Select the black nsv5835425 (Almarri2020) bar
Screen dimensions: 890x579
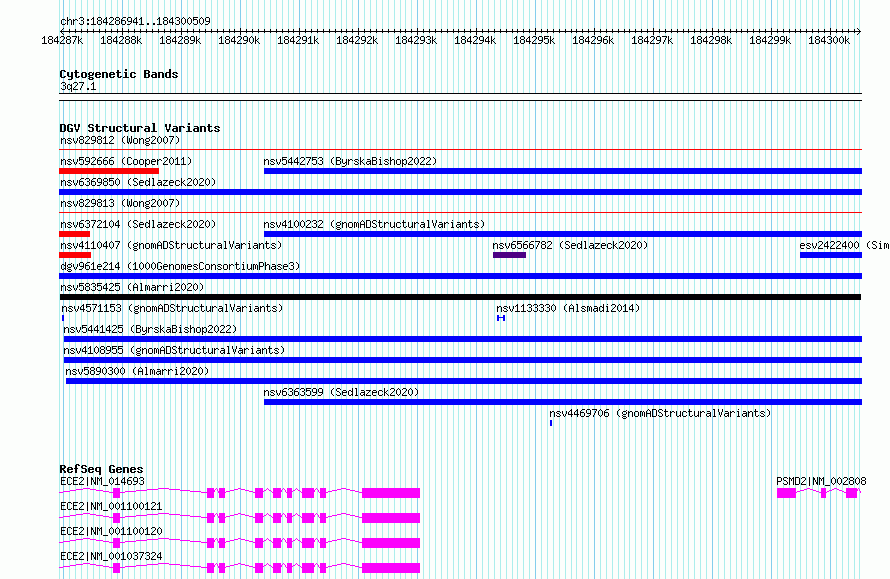460,297
